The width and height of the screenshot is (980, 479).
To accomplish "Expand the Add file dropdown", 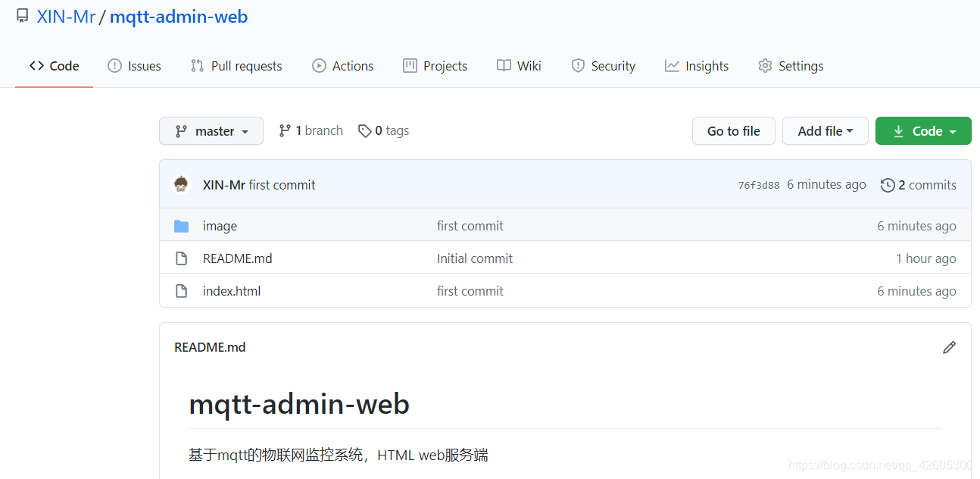I will click(826, 131).
